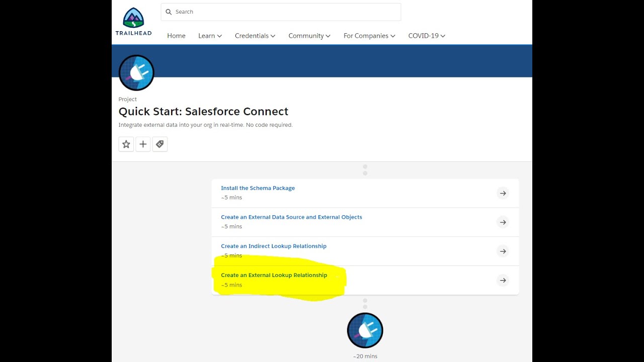Expand the Credentials dropdown menu

click(x=255, y=36)
